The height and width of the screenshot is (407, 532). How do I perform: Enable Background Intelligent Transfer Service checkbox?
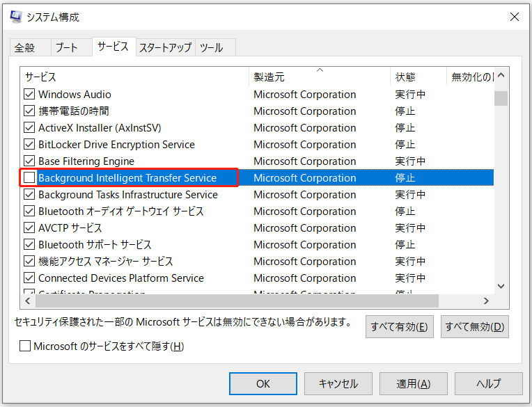tap(29, 177)
